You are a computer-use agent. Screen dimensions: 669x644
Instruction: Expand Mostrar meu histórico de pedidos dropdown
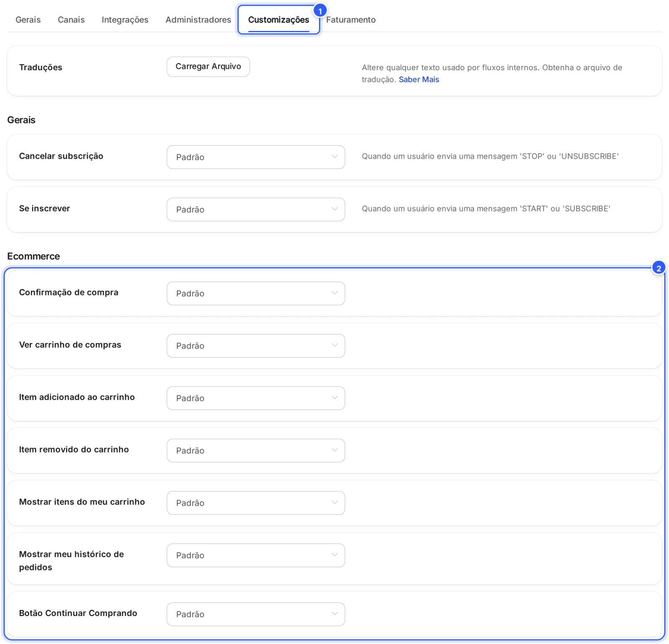pyautogui.click(x=256, y=555)
